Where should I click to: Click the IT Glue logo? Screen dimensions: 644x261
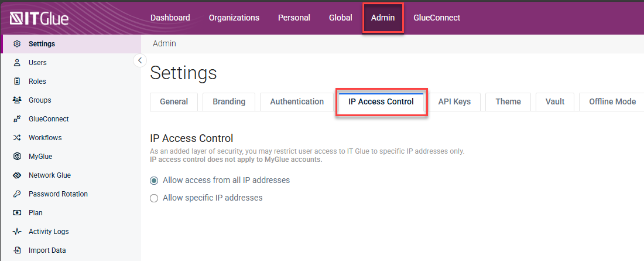[39, 18]
